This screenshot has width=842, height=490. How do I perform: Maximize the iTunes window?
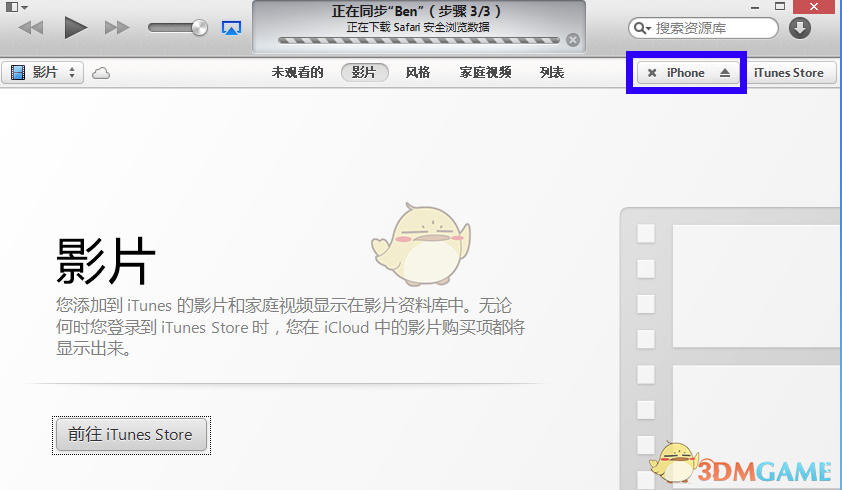point(780,6)
